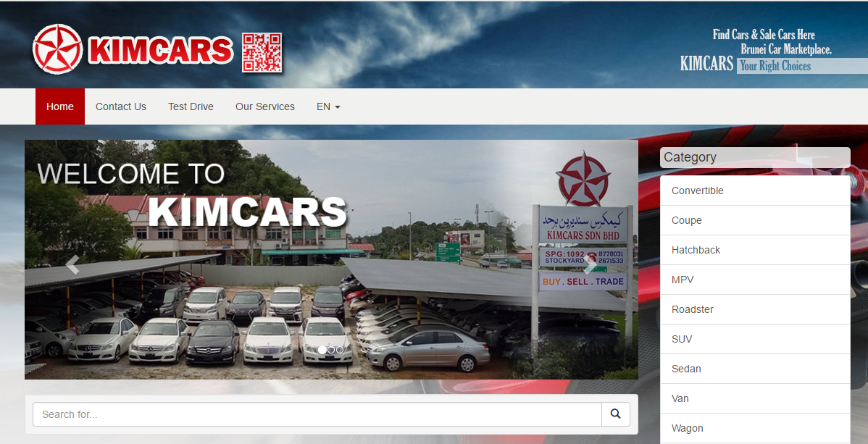Select the third carousel indicator dot
The height and width of the screenshot is (444, 868).
tap(340, 350)
